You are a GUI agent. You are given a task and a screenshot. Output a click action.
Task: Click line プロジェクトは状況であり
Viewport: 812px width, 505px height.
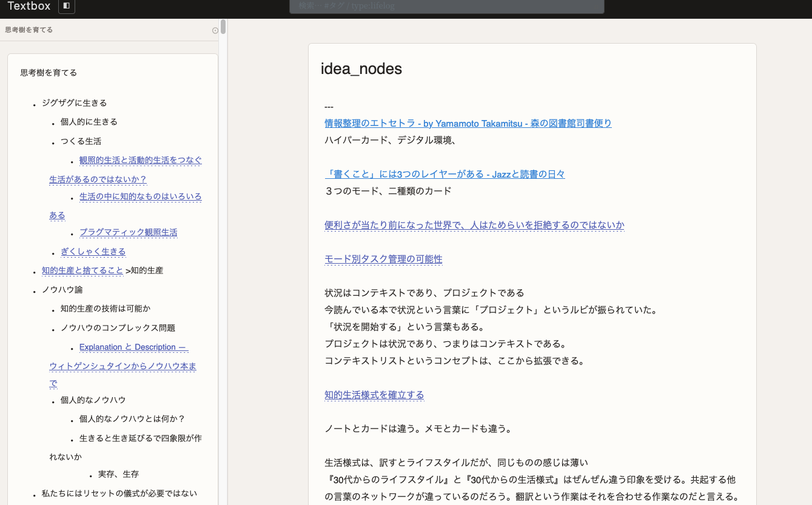pos(445,344)
